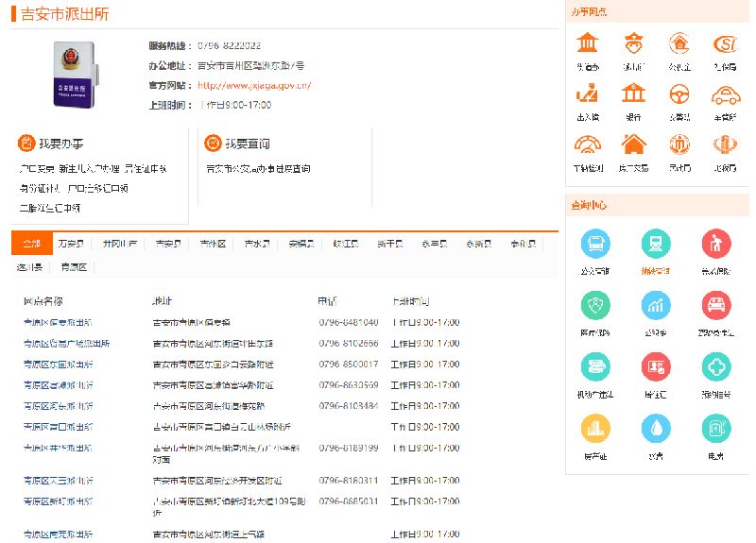This screenshot has width=756, height=543.
Task: Click the bus query icon in 查询中心
Action: (595, 245)
